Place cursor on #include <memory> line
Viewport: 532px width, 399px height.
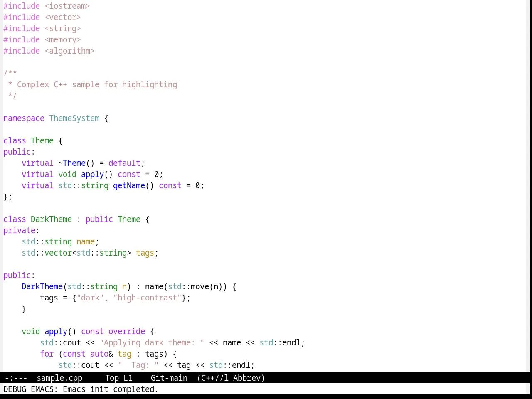(42, 39)
